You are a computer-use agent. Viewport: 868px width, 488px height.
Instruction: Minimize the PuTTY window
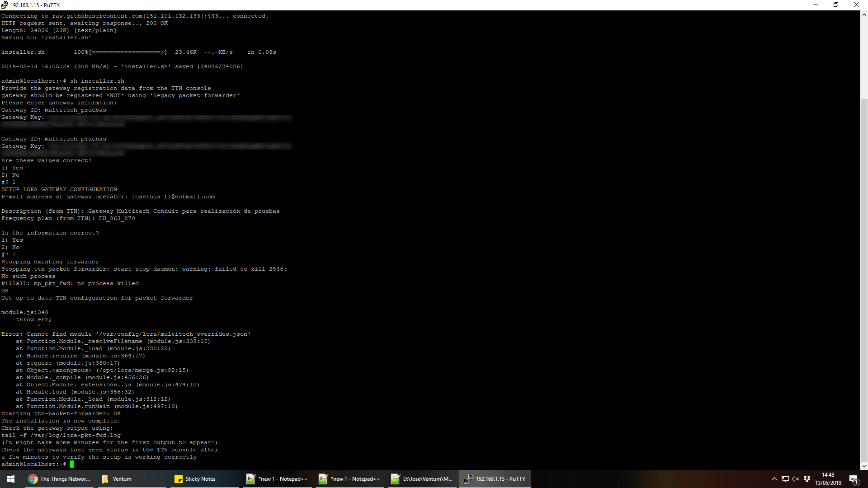[816, 5]
